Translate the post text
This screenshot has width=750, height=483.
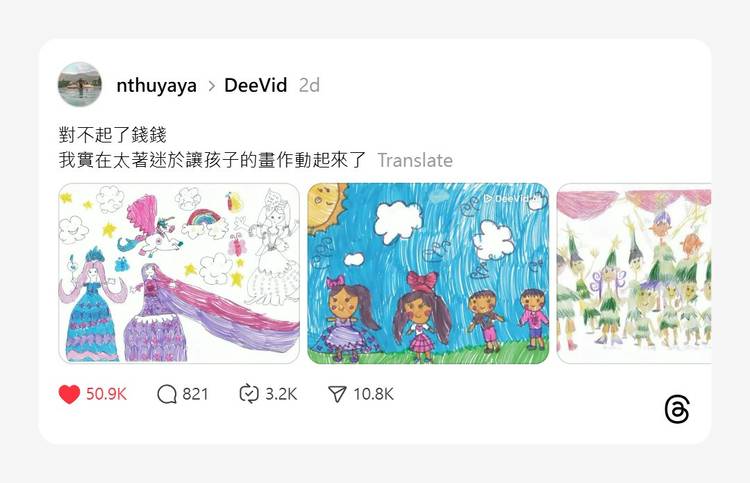tap(415, 160)
